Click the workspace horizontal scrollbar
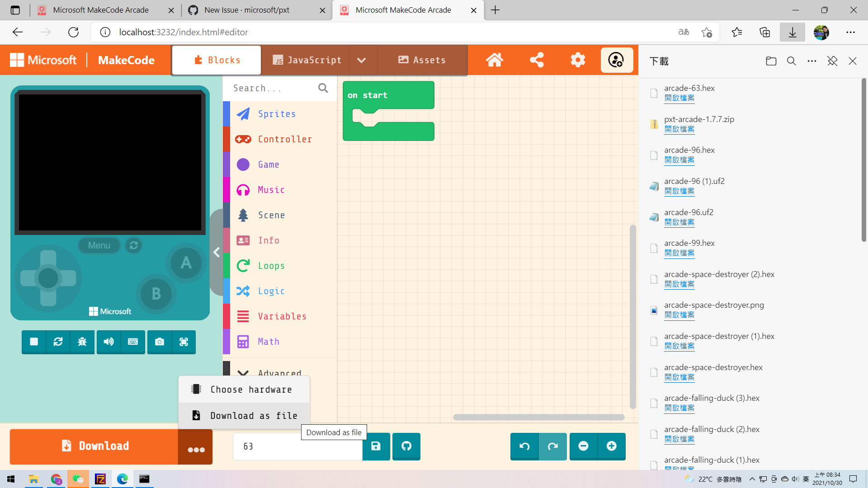 coord(538,417)
